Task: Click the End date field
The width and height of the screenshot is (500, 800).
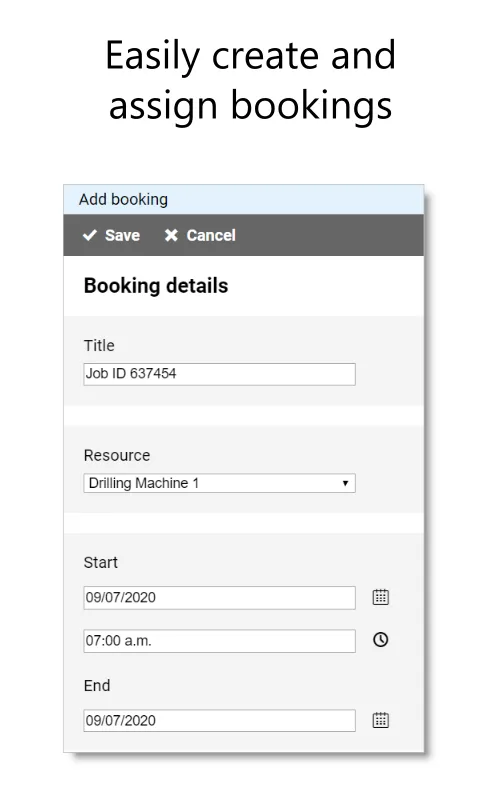Action: 219,720
